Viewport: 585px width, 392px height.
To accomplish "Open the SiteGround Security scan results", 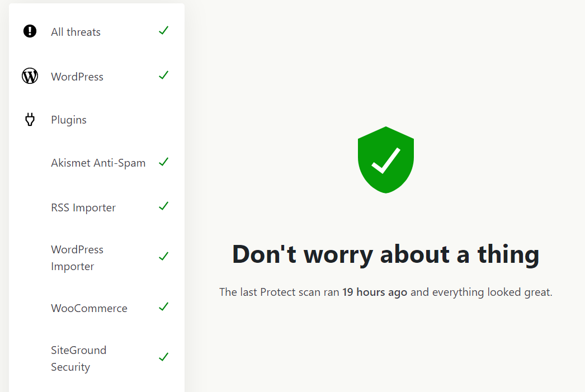I will pos(78,358).
